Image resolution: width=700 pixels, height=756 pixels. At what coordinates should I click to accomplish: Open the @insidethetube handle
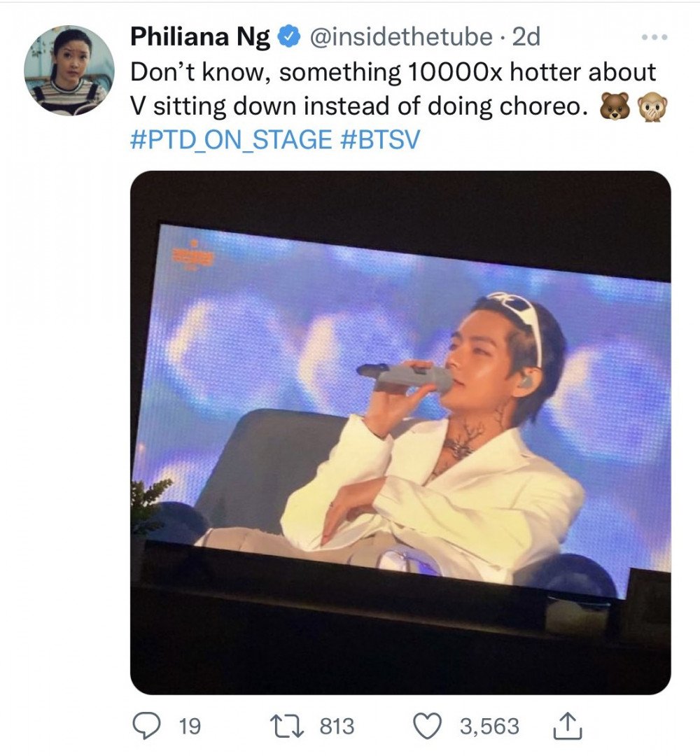[x=400, y=37]
